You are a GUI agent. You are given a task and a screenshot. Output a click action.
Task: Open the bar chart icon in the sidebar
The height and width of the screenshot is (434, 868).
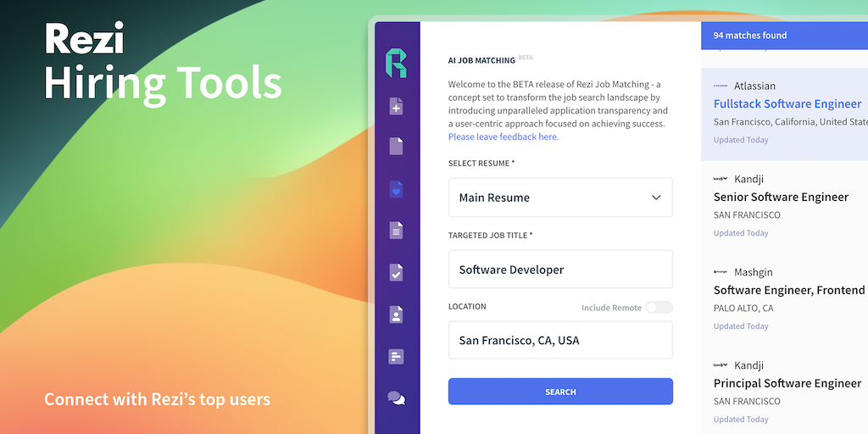tap(396, 357)
